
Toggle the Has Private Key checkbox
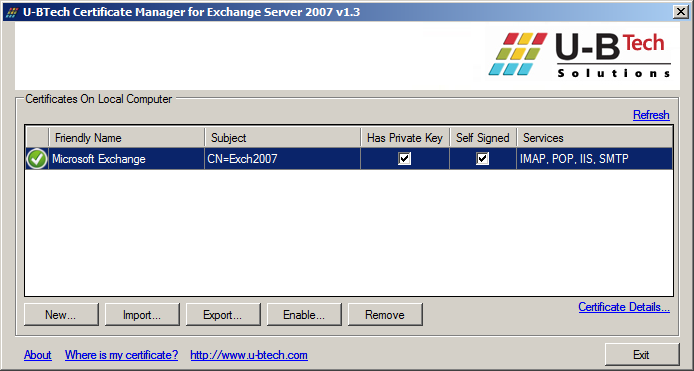tap(404, 158)
